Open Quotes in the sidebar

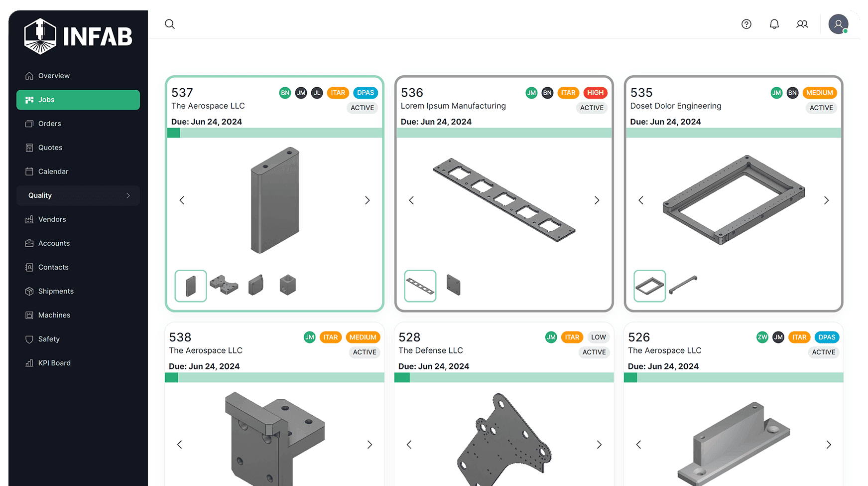pos(78,148)
